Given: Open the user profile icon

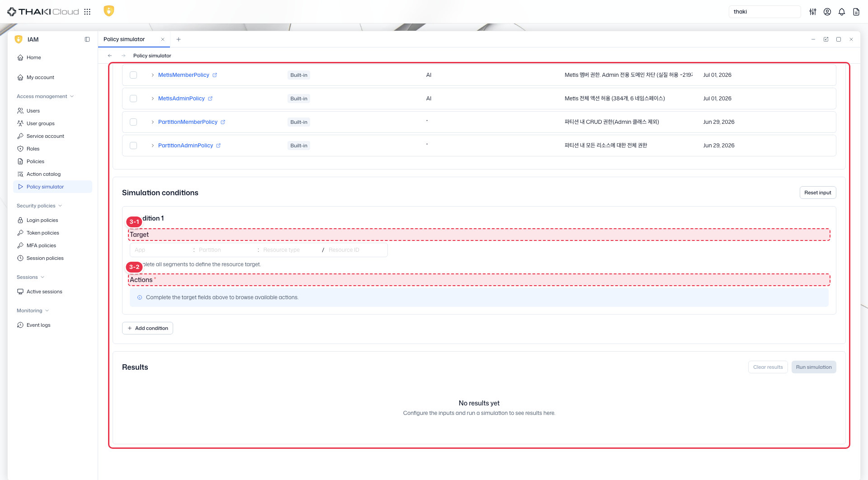Looking at the screenshot, I should pos(827,12).
